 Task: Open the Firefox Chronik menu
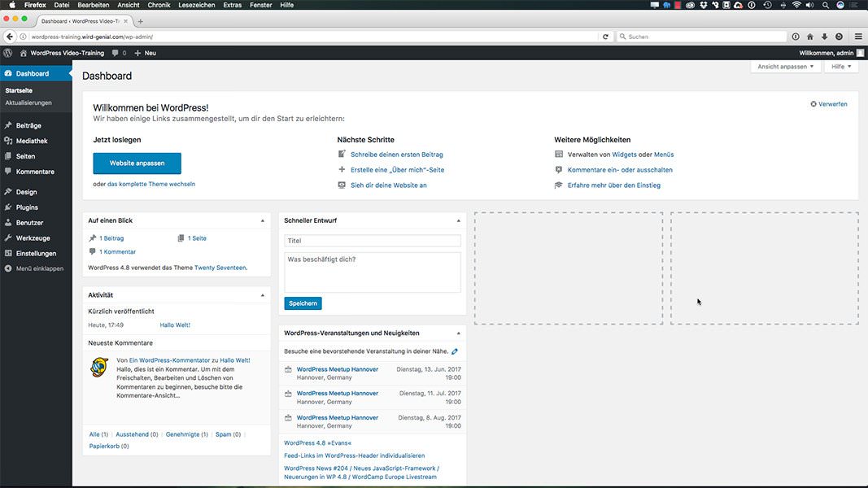pos(159,5)
